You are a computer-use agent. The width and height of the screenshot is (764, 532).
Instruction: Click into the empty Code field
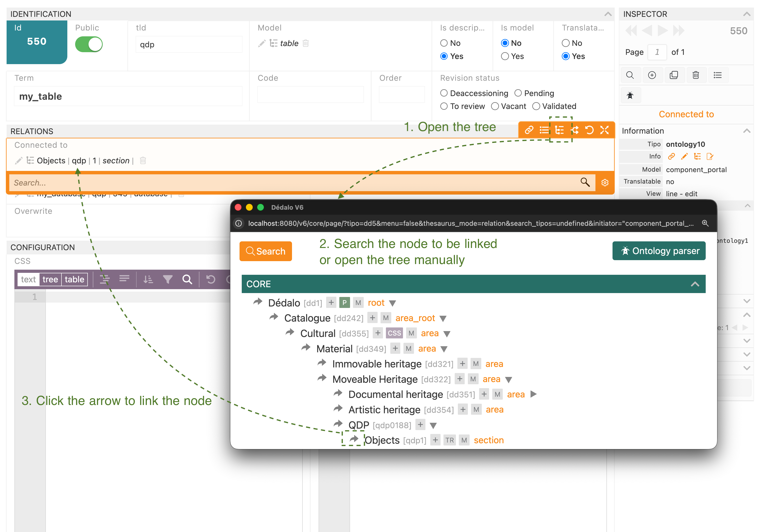pos(311,95)
